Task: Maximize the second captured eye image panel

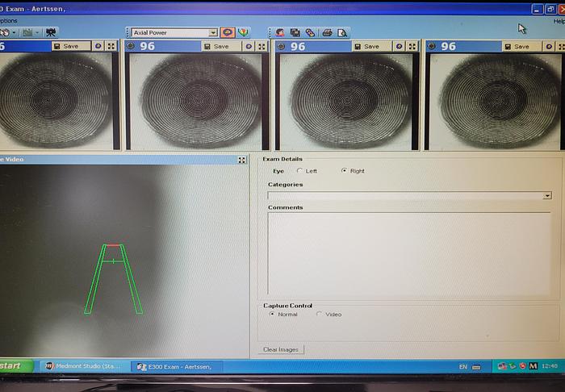Action: [x=262, y=47]
